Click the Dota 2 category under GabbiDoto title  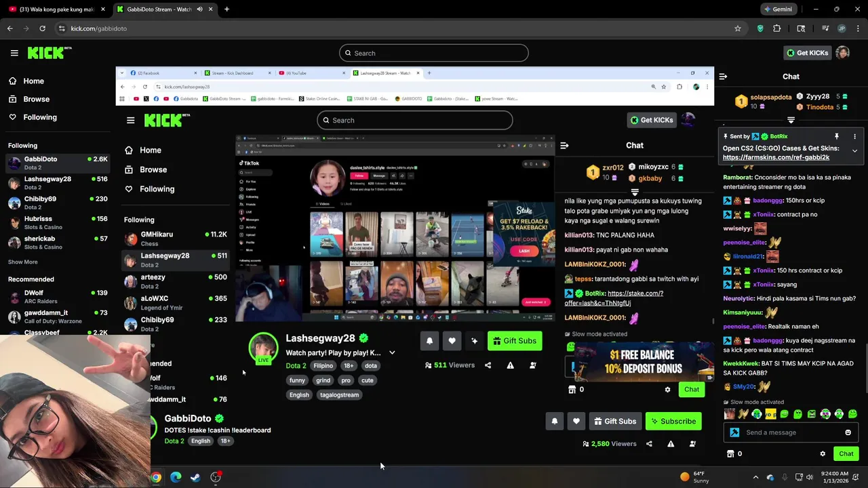click(174, 441)
